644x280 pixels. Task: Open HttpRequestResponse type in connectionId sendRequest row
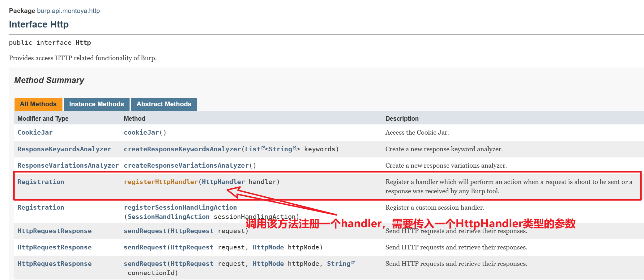coord(54,264)
